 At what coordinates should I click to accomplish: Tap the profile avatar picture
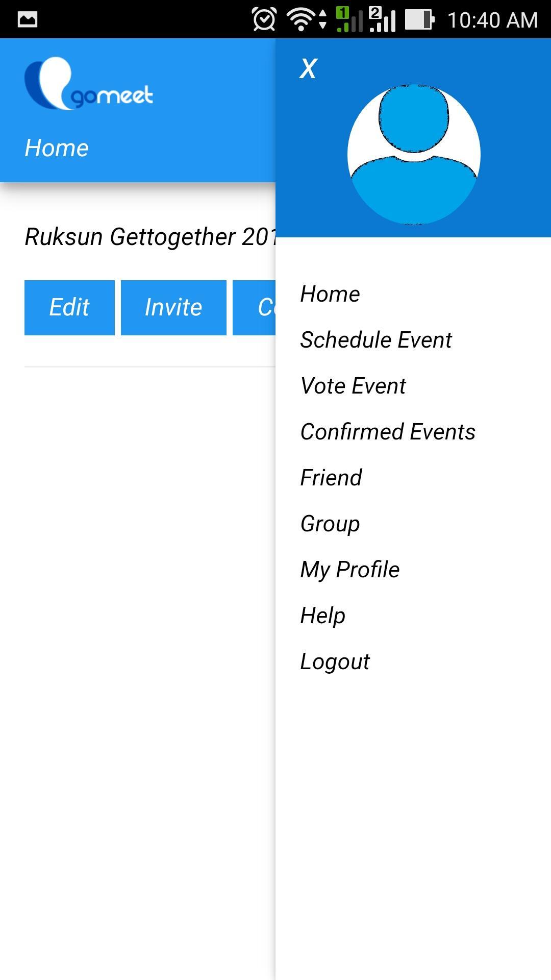tap(413, 154)
